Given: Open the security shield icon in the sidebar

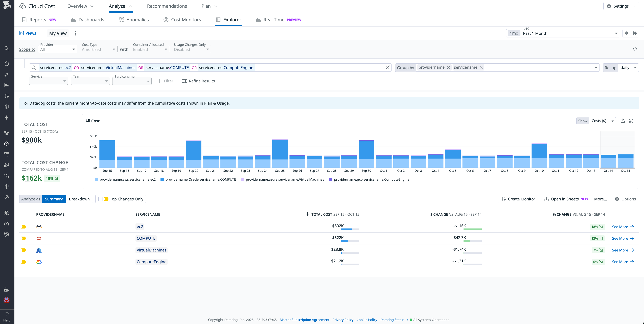Looking at the screenshot, I should 7,186.
